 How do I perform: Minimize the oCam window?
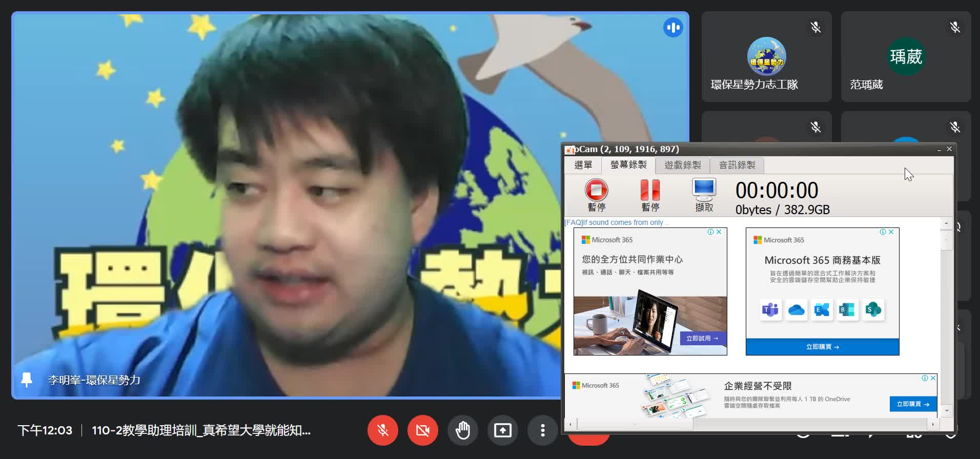939,149
